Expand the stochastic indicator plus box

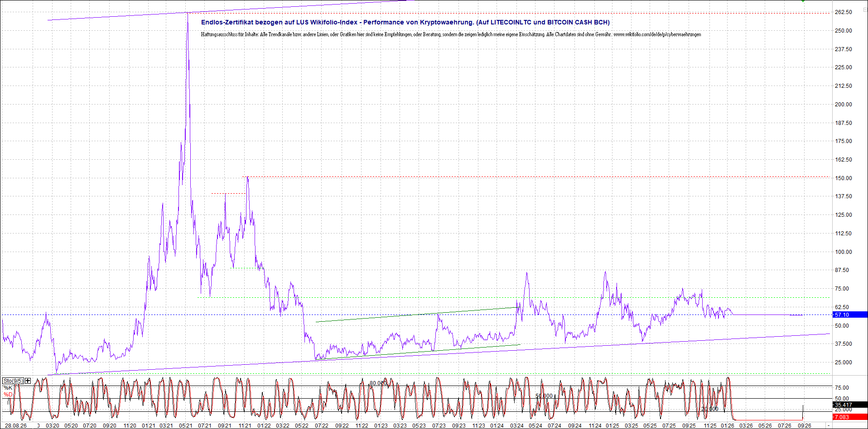28,381
